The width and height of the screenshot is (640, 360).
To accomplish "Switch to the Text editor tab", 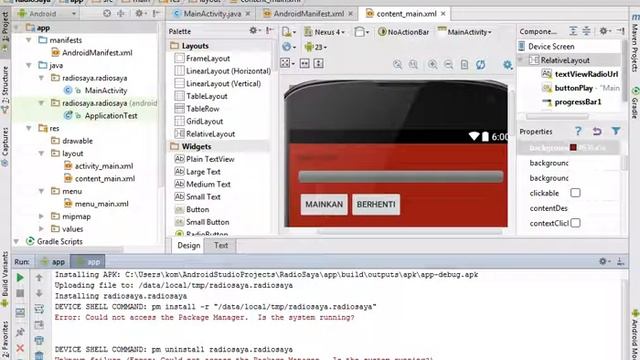I will pyautogui.click(x=221, y=245).
